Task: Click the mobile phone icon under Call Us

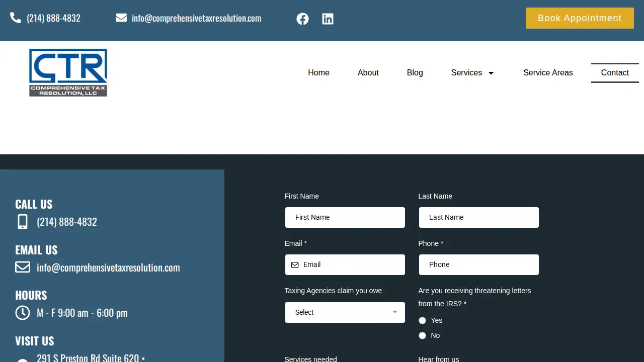Action: pyautogui.click(x=23, y=222)
